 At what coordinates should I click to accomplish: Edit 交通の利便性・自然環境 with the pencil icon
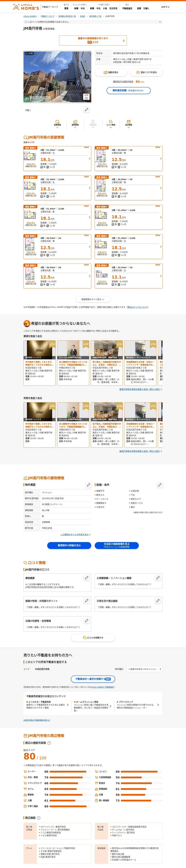[x=86, y=620]
